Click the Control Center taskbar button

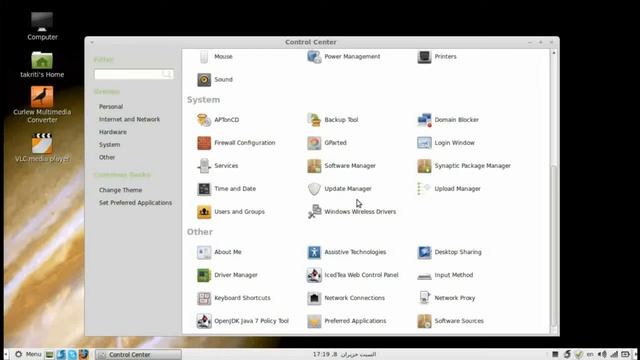click(138, 355)
